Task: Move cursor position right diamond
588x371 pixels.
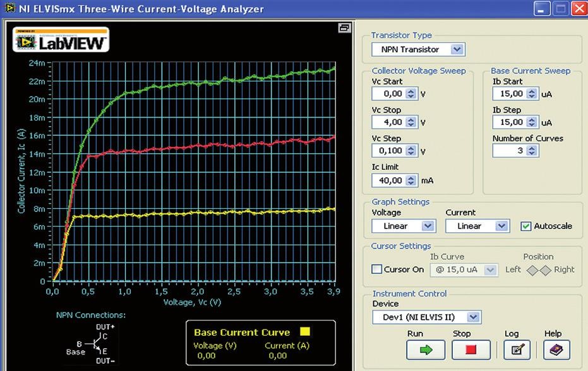Action: tap(545, 270)
